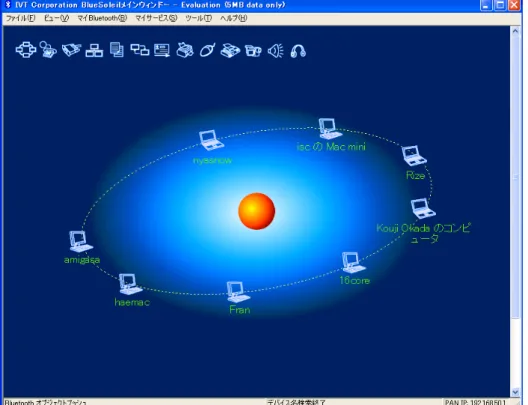Select the amigasa desktop device icon
The height and width of the screenshot is (405, 528).
pyautogui.click(x=80, y=241)
